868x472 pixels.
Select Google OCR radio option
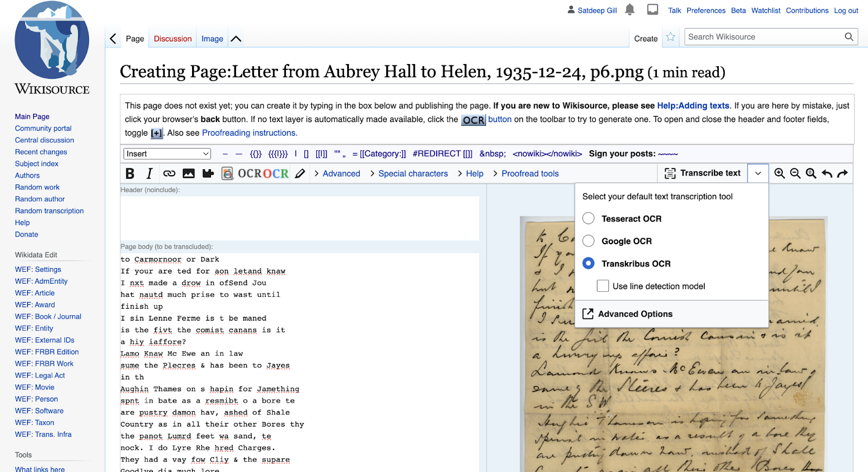pos(589,241)
